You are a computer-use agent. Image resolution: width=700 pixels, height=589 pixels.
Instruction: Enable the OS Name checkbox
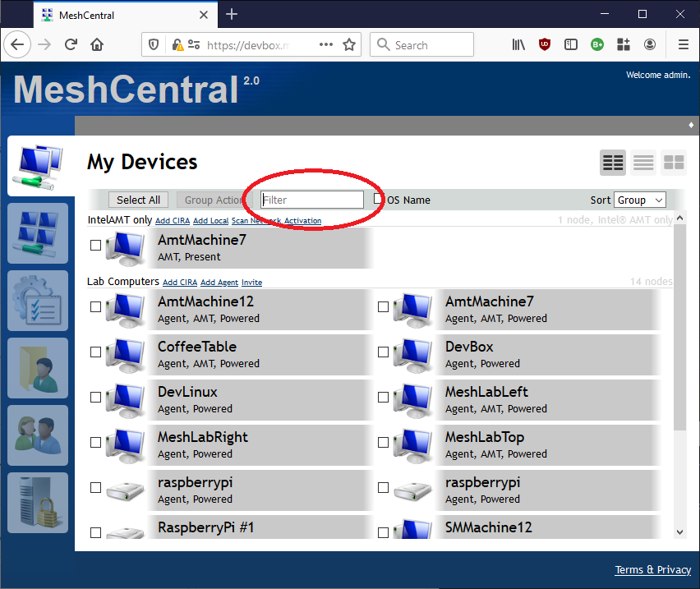pos(376,198)
